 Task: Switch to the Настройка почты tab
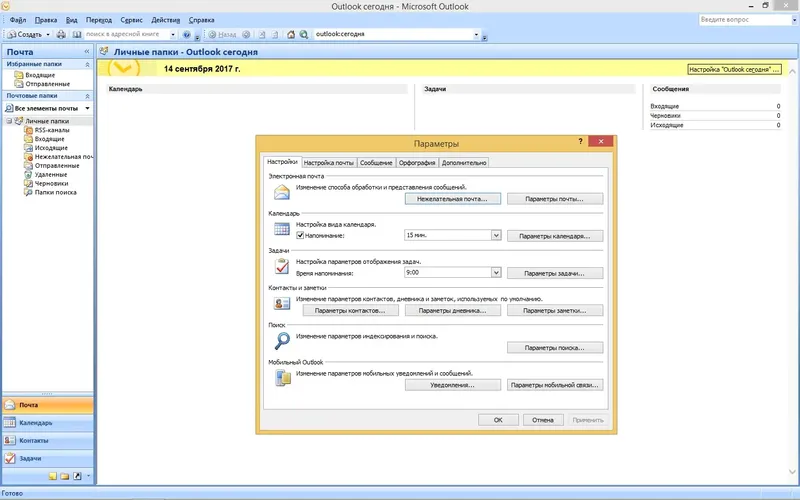pos(329,163)
